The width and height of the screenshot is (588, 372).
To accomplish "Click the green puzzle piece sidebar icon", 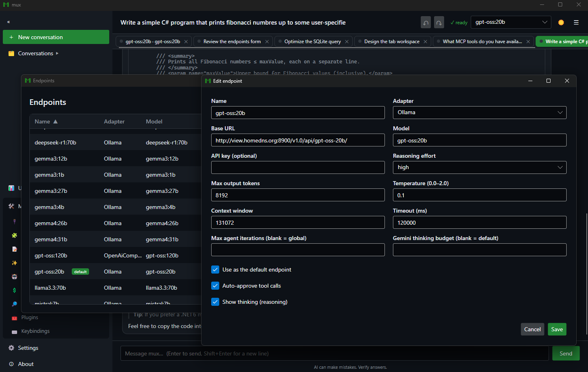I will [15, 235].
